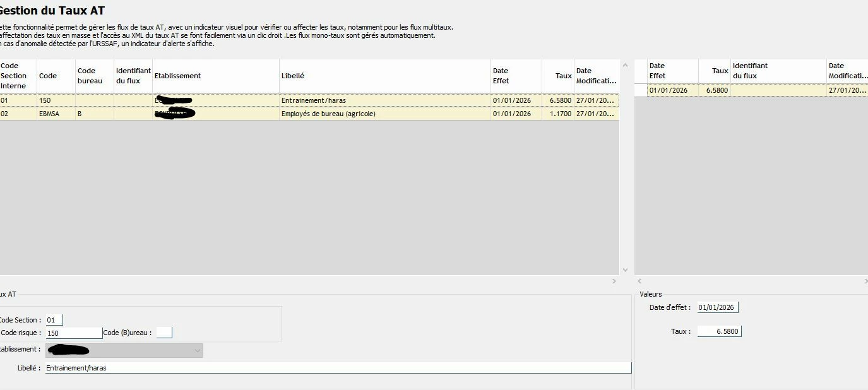
Task: Edit the Code risque field showing 150
Action: (74, 333)
